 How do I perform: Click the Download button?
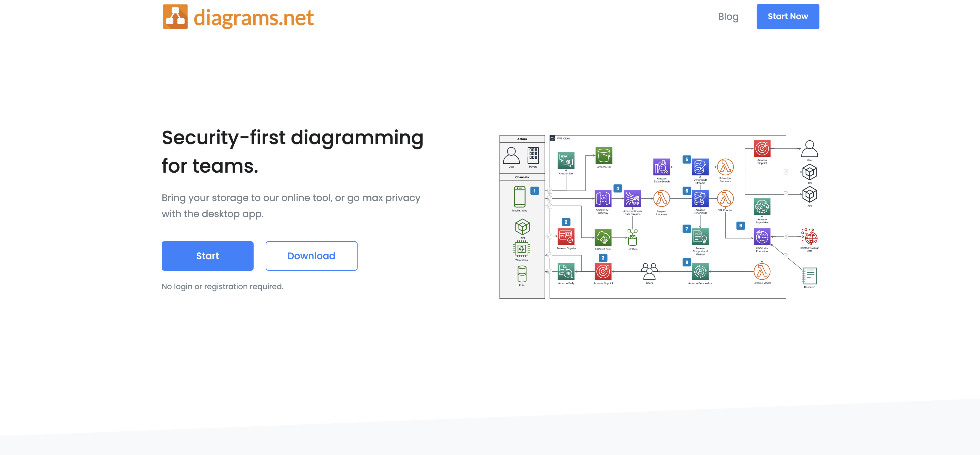311,255
